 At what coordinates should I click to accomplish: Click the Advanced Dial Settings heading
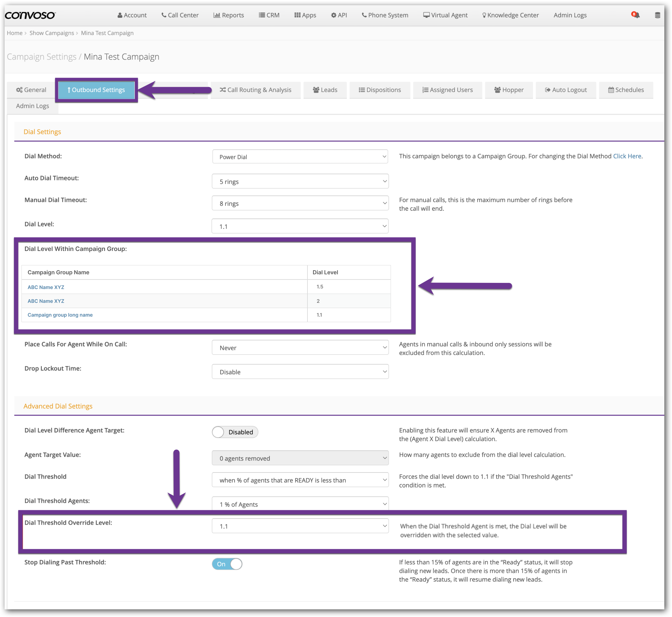tap(58, 406)
